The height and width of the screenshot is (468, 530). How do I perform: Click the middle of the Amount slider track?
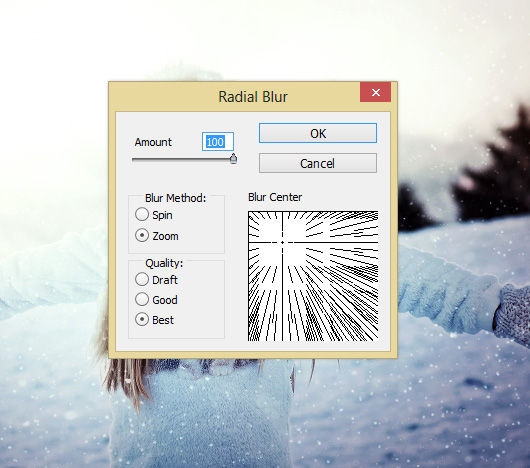(183, 159)
